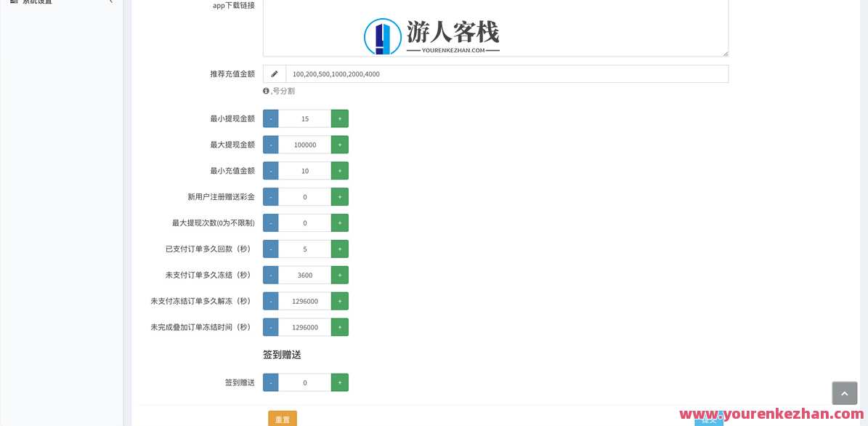This screenshot has width=868, height=426.
Task: Click the info icon next to ,号分割 hint
Action: tap(266, 91)
